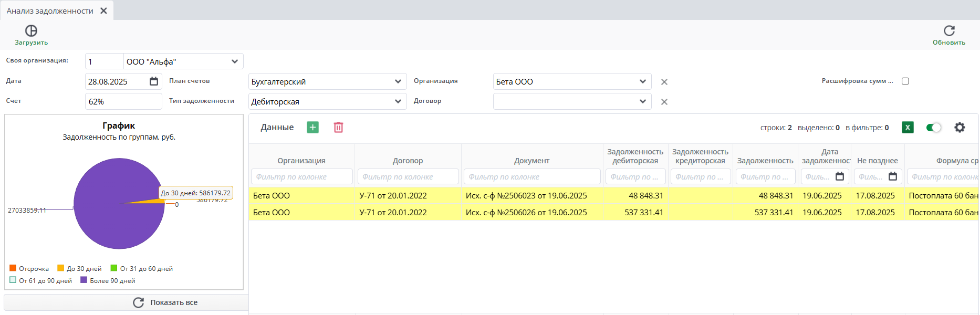Clear the Организация field with X

[x=664, y=82]
